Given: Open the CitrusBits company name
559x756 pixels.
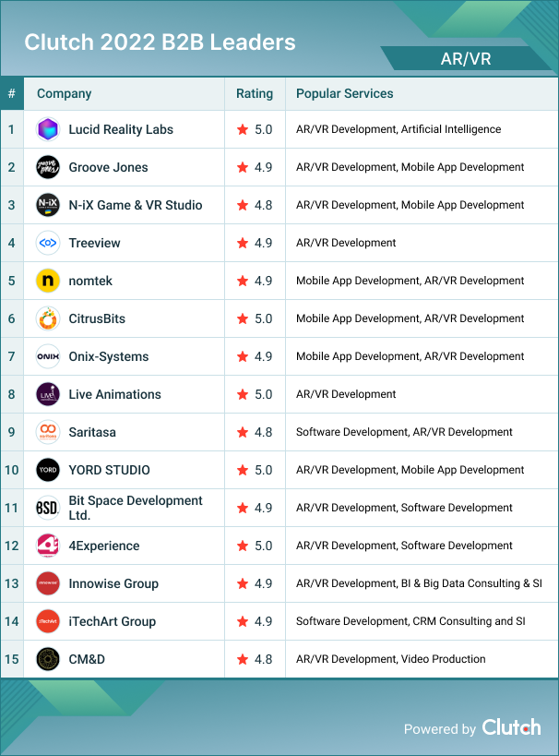Looking at the screenshot, I should pos(97,318).
